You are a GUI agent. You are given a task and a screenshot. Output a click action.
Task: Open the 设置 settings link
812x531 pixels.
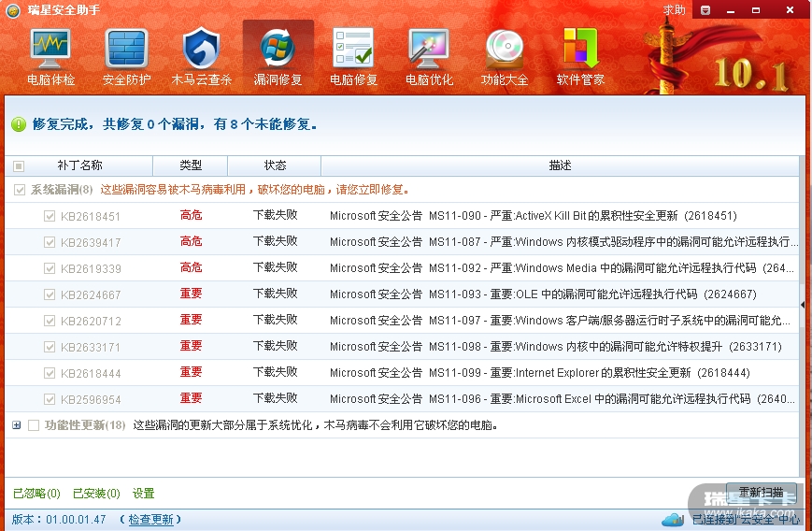(144, 494)
